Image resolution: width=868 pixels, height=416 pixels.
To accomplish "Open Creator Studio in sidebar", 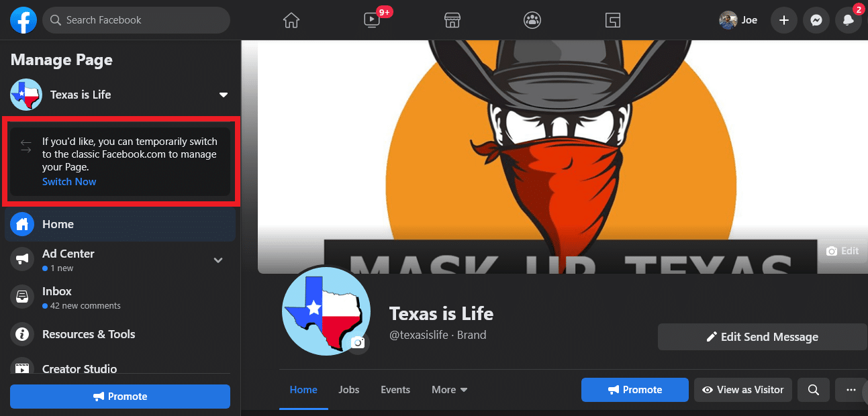I will point(120,365).
